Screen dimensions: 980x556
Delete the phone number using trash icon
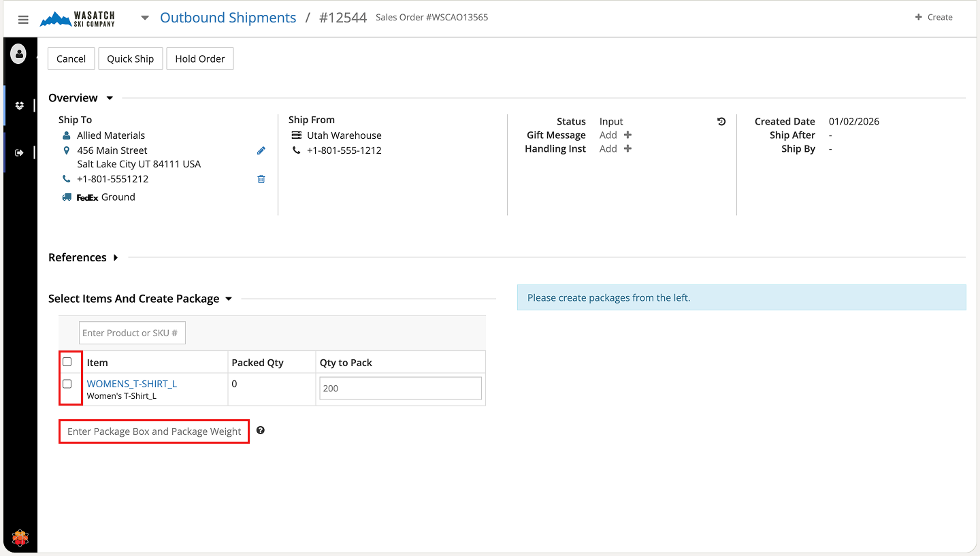pos(261,180)
